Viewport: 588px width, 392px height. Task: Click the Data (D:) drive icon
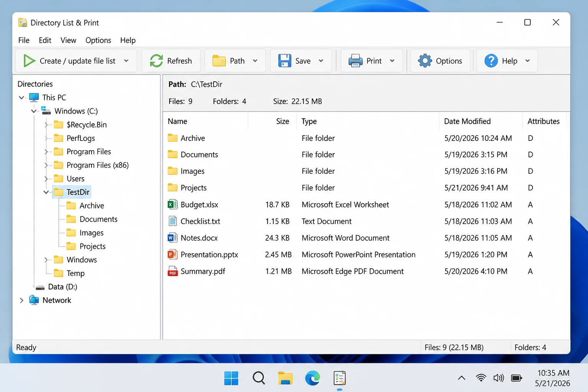pyautogui.click(x=40, y=287)
